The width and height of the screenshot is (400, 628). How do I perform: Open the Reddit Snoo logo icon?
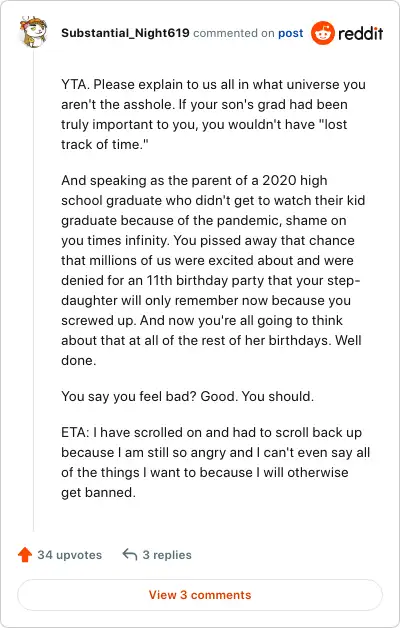point(322,33)
